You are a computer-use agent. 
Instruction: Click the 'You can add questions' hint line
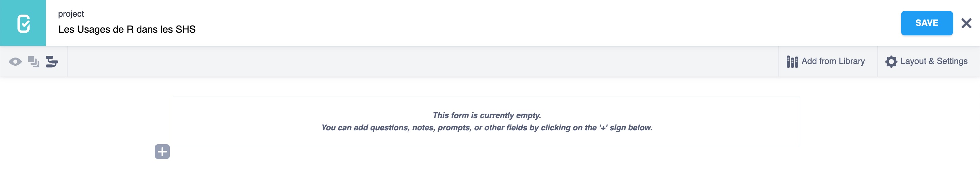tap(487, 128)
